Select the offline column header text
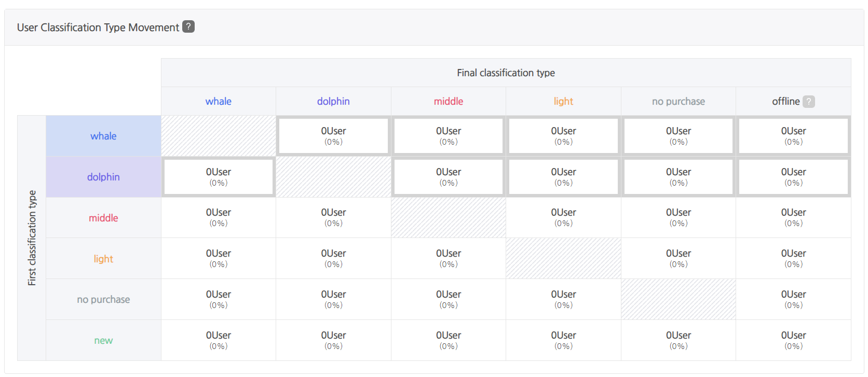The height and width of the screenshot is (377, 868). [x=785, y=102]
